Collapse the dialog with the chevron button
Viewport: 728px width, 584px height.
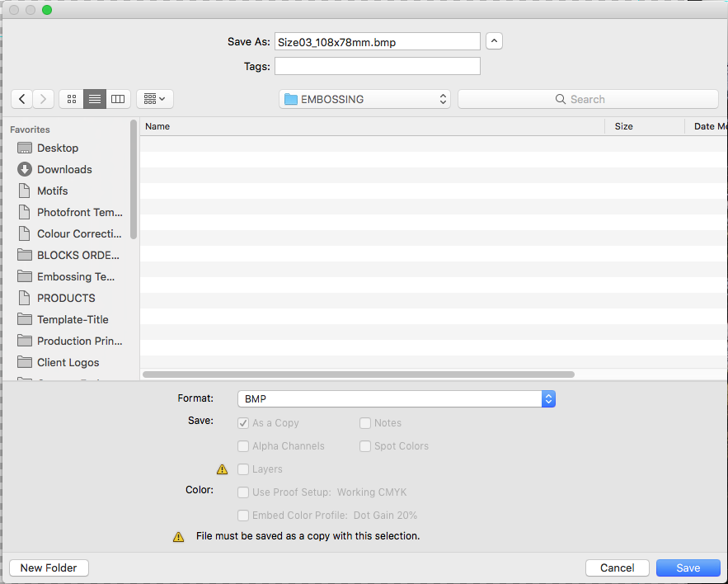click(494, 40)
